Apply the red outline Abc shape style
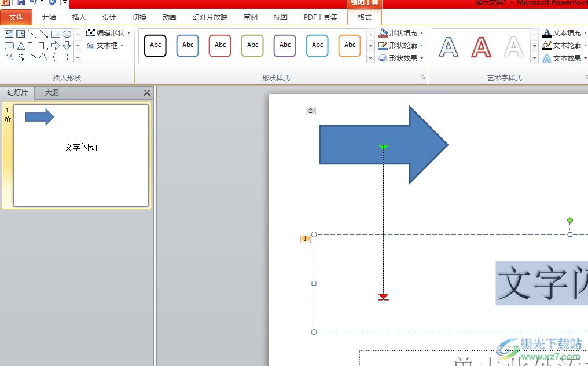The image size is (588, 366). (x=220, y=45)
